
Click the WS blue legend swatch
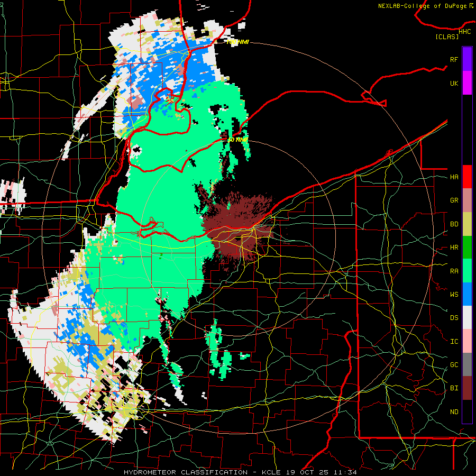(x=467, y=294)
